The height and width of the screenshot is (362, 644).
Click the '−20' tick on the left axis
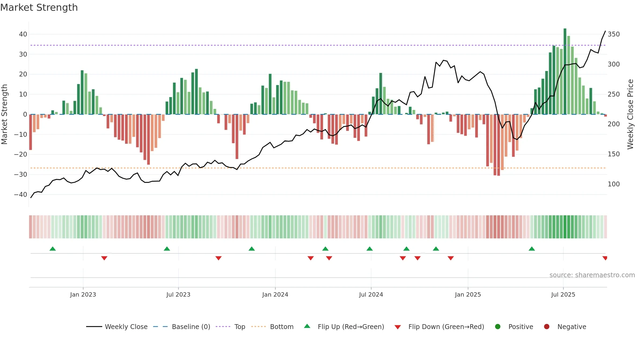(21, 154)
